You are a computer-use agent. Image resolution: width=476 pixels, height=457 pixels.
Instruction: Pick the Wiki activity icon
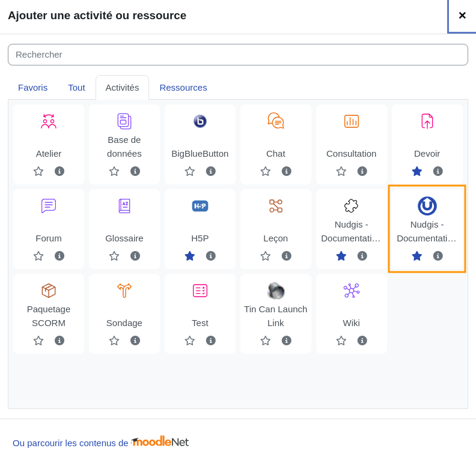pyautogui.click(x=351, y=291)
